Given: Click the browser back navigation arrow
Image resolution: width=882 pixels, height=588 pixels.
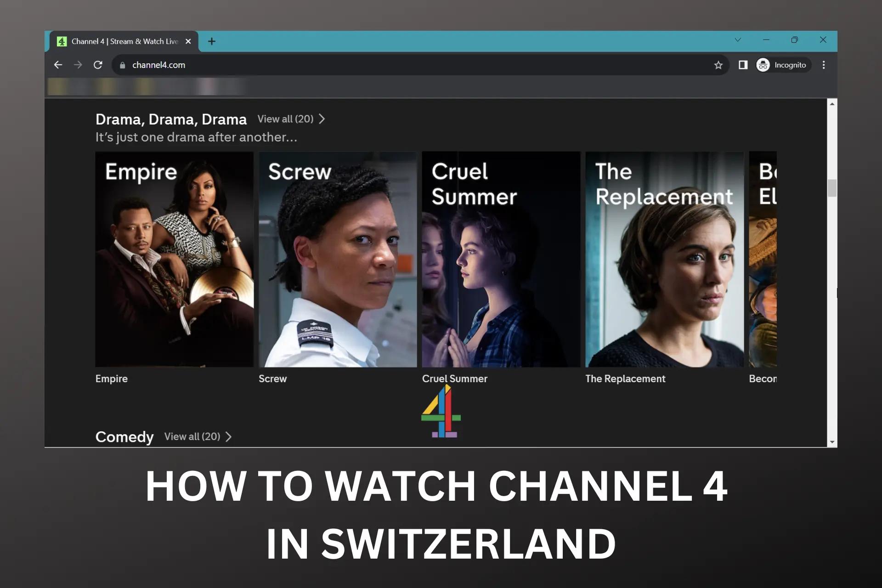Looking at the screenshot, I should (x=58, y=65).
